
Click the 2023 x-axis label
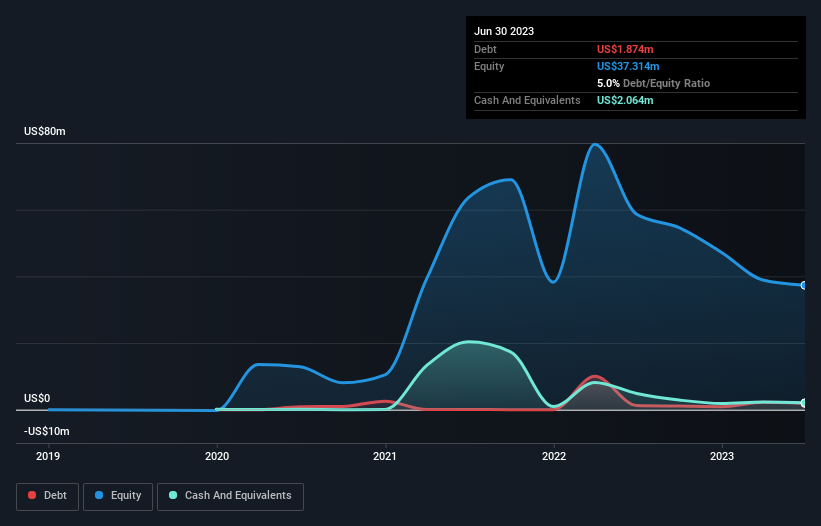click(x=722, y=456)
